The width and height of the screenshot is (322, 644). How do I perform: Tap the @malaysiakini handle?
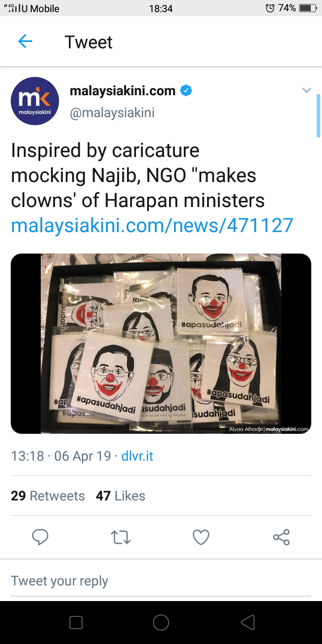pos(112,113)
